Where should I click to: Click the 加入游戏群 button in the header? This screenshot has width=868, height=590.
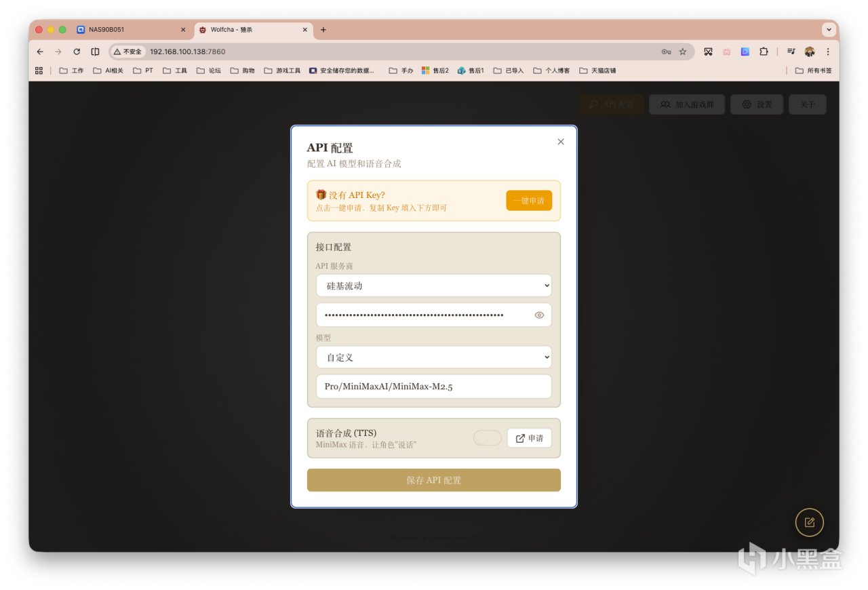[x=686, y=104]
